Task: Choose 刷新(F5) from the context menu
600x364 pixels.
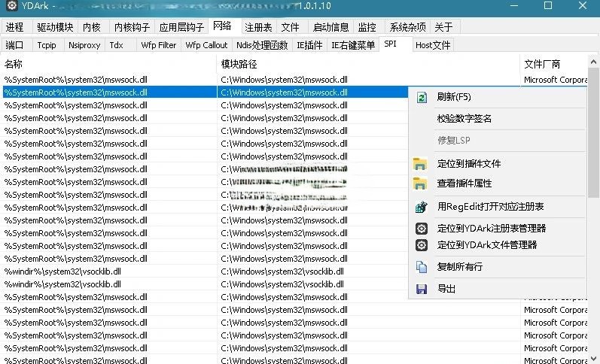Action: (x=498, y=97)
